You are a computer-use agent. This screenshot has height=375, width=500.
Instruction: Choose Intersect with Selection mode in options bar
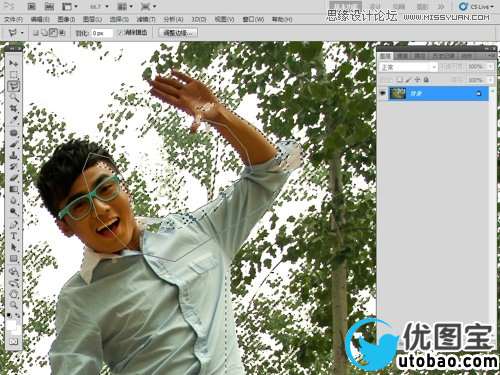tap(62, 33)
